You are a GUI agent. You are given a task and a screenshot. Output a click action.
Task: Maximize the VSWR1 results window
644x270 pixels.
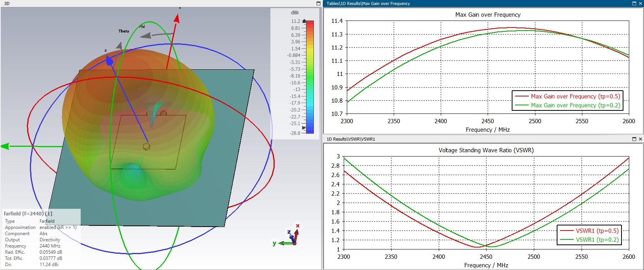click(634, 139)
